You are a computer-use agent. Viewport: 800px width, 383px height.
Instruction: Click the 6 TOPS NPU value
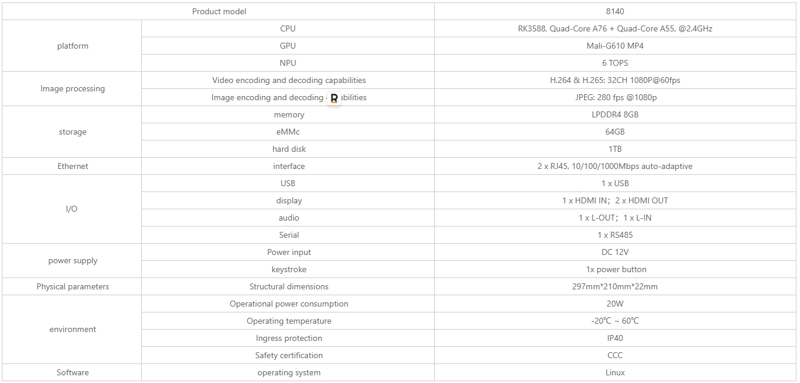point(615,63)
